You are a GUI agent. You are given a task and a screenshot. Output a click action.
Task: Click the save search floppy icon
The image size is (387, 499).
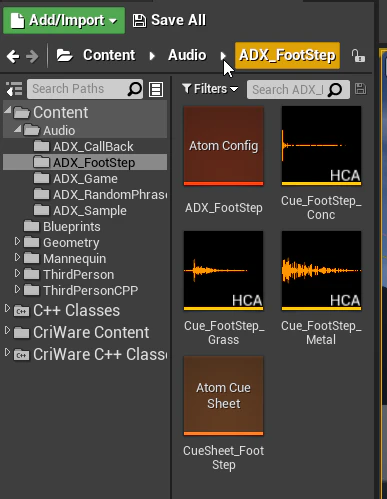point(360,89)
